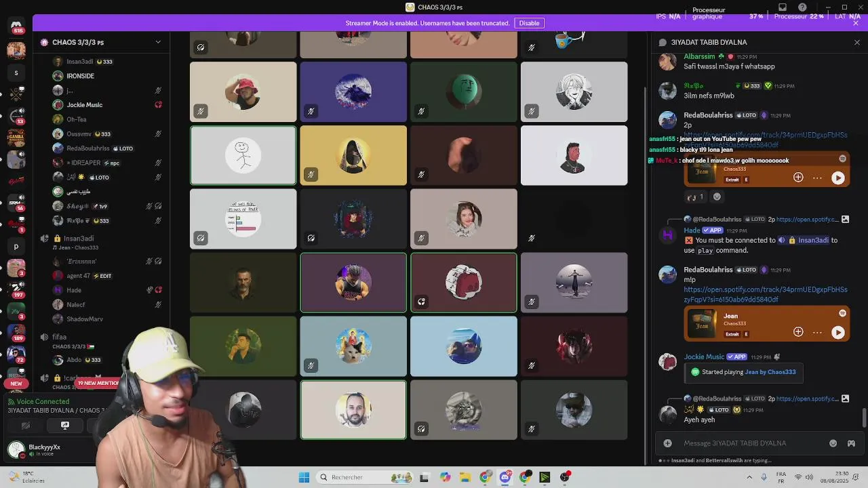Screen dimensions: 868x488
Task: Click the Insan3adi channel mention in Hade's message
Action: (805, 240)
